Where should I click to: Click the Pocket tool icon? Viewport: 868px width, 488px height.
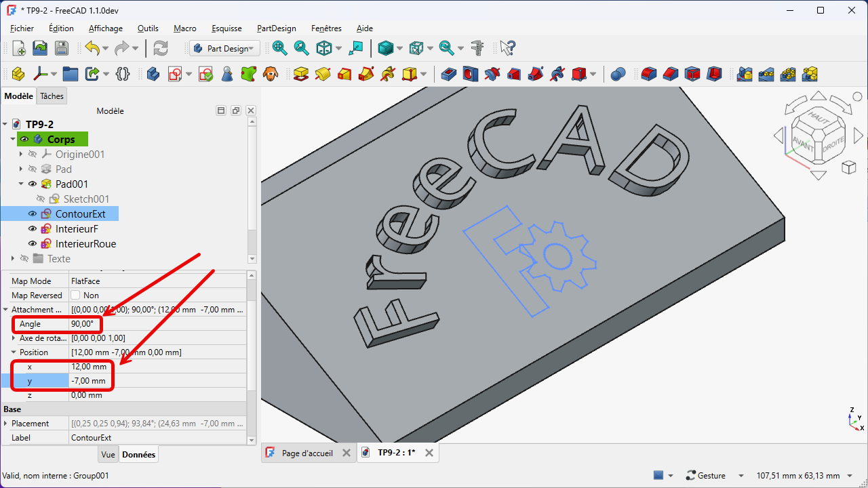448,74
